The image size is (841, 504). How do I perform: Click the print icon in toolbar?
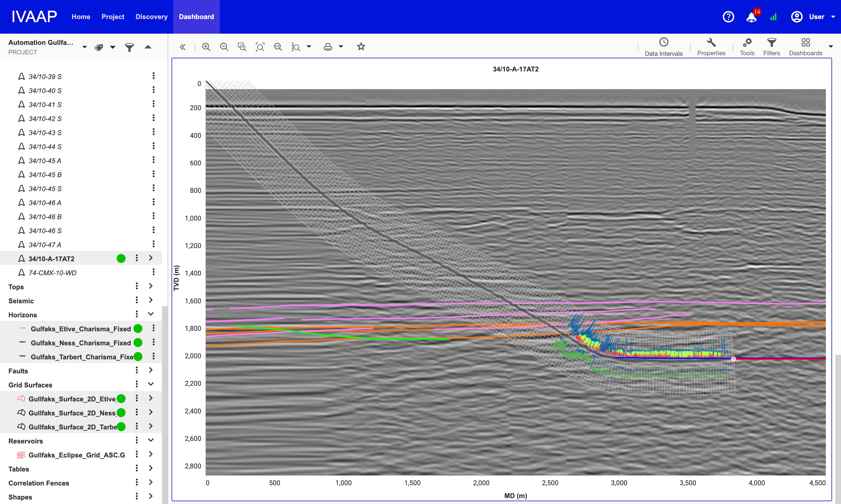[328, 47]
